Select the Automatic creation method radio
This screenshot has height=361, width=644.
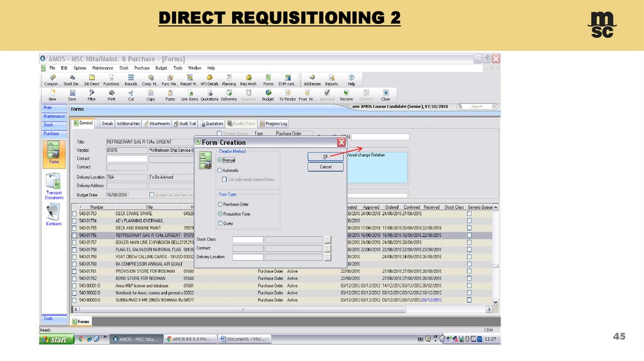point(219,170)
